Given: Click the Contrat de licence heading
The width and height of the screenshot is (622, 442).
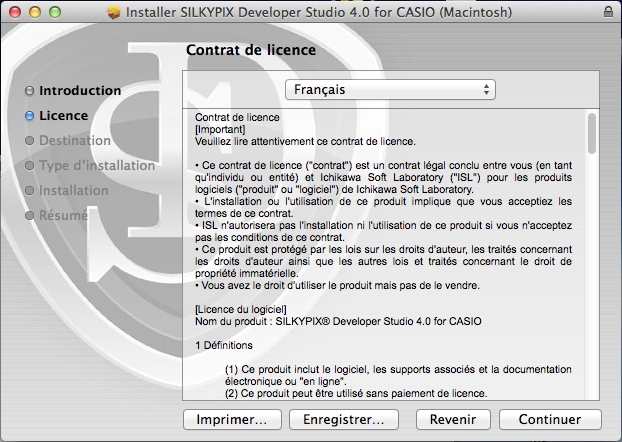Looking at the screenshot, I should [251, 49].
